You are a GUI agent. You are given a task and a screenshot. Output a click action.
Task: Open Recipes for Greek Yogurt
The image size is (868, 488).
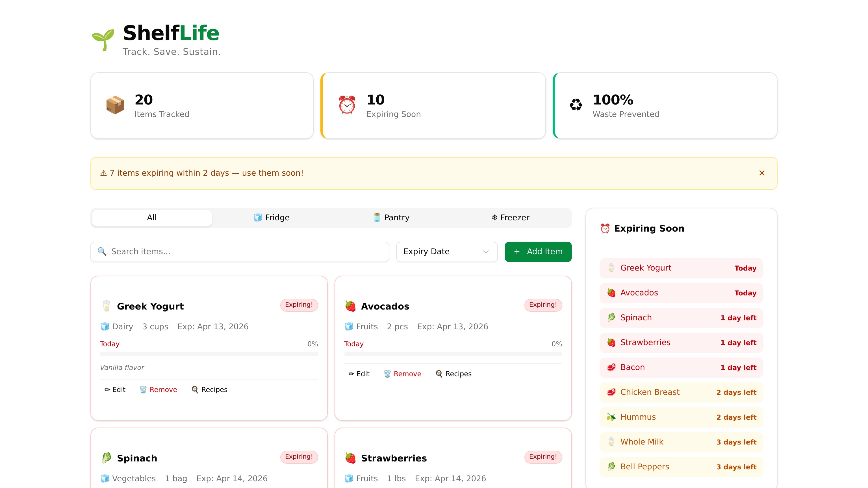tap(209, 390)
